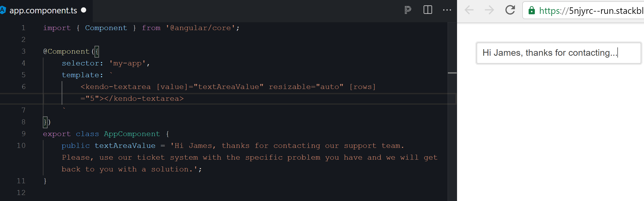Click the resizable="auto" attribute in the template
644x201 pixels.
pyautogui.click(x=306, y=87)
